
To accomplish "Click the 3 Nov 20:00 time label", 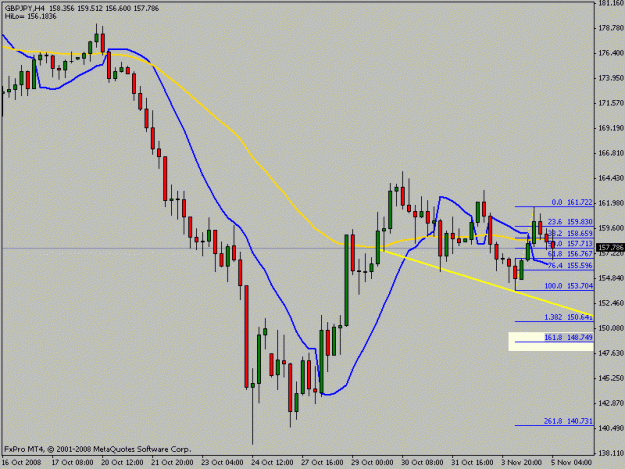I will [521, 463].
